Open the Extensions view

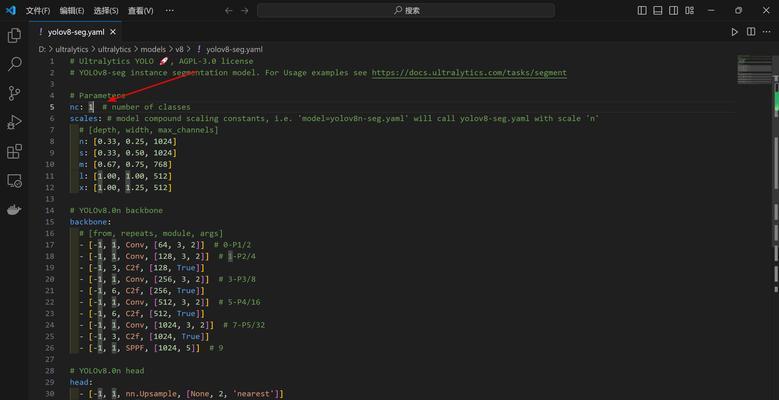click(14, 151)
